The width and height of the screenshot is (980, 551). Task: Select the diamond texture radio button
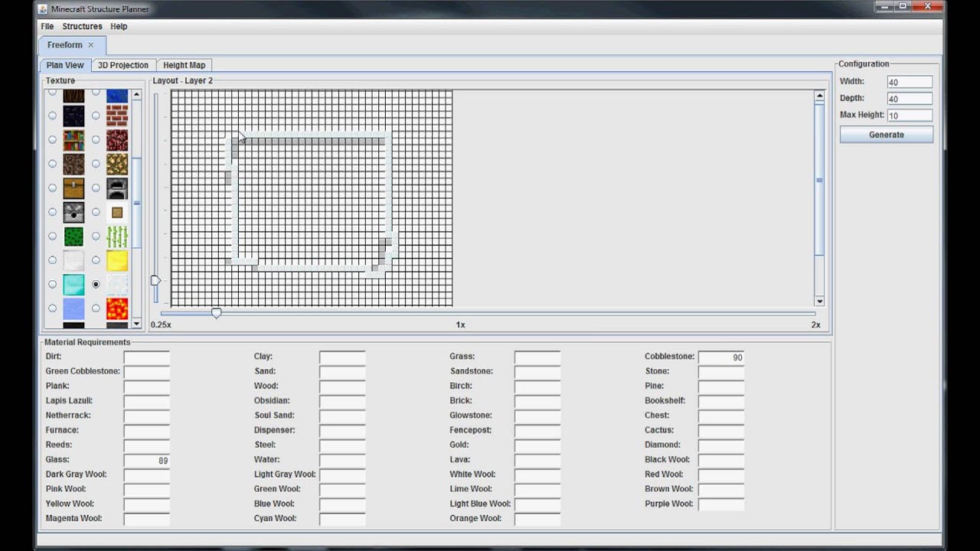click(52, 285)
